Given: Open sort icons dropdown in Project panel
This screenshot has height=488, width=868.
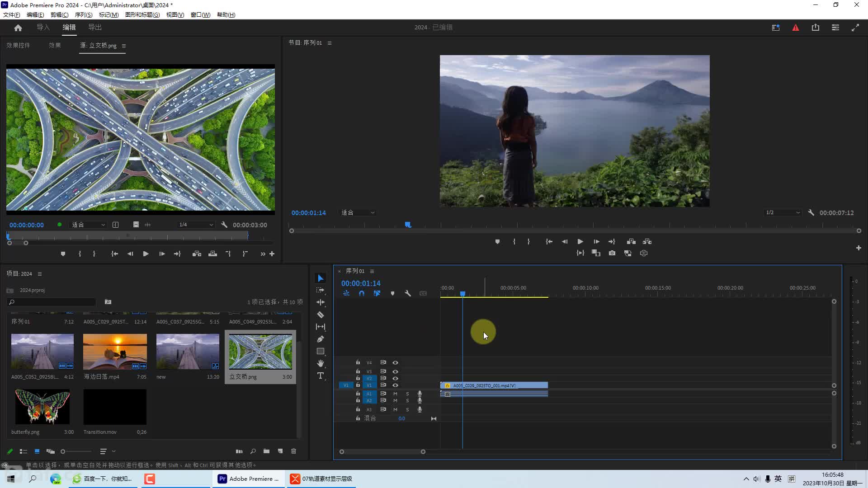Looking at the screenshot, I should 108,451.
